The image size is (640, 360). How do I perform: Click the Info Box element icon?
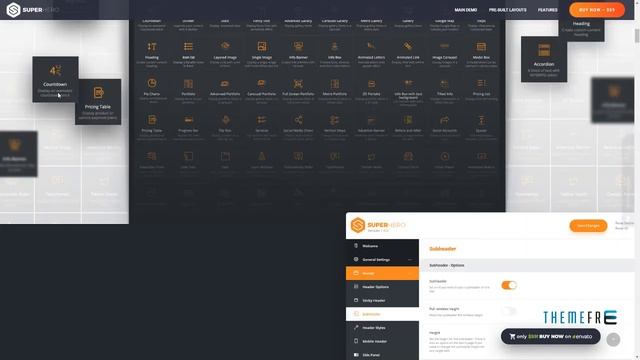335,46
